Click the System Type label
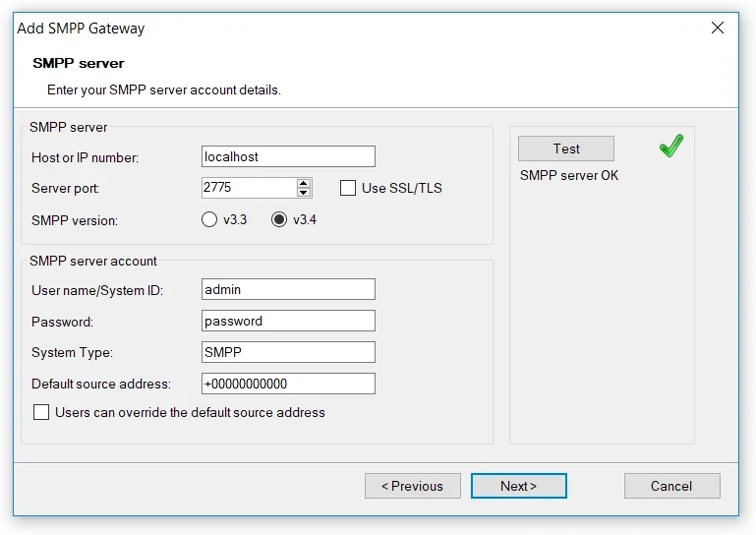The width and height of the screenshot is (756, 535). 72,352
